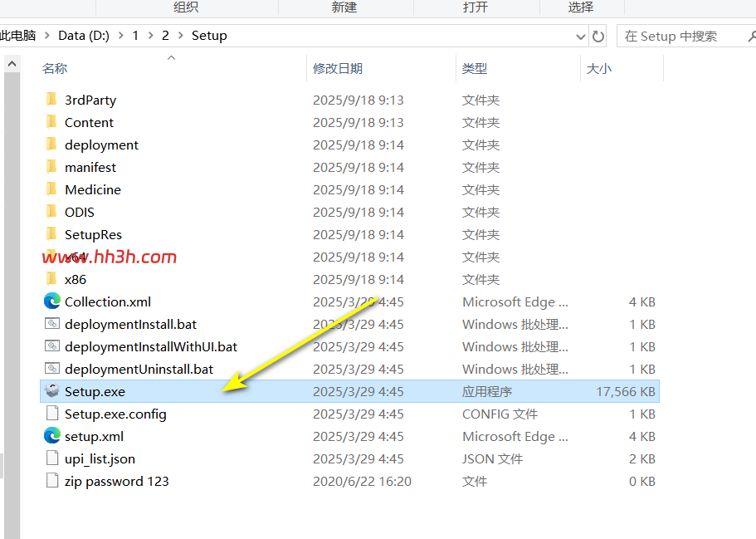This screenshot has height=539, width=756.
Task: Select the SetupRes folder name
Action: 94,235
